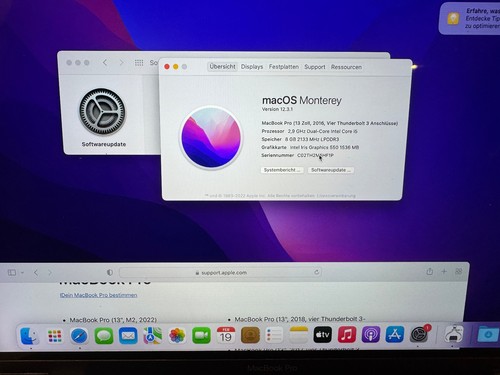Viewport: 500px width, 375px height.
Task: Click the support.apple.com address field
Action: click(220, 272)
